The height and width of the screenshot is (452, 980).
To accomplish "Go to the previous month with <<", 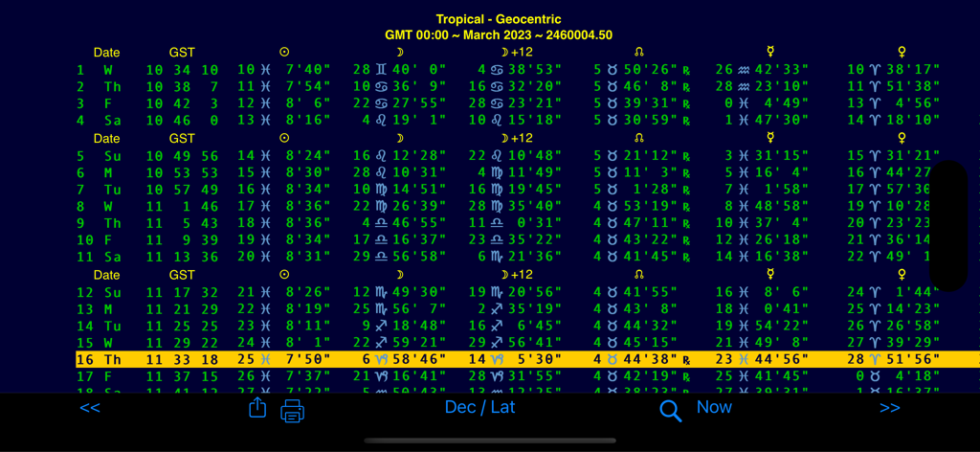I will pyautogui.click(x=90, y=408).
